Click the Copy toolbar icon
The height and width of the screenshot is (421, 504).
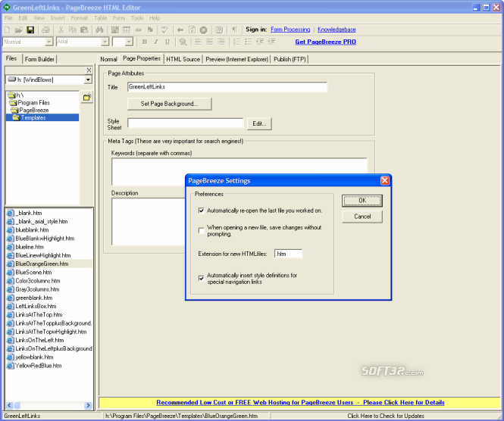(x=73, y=30)
